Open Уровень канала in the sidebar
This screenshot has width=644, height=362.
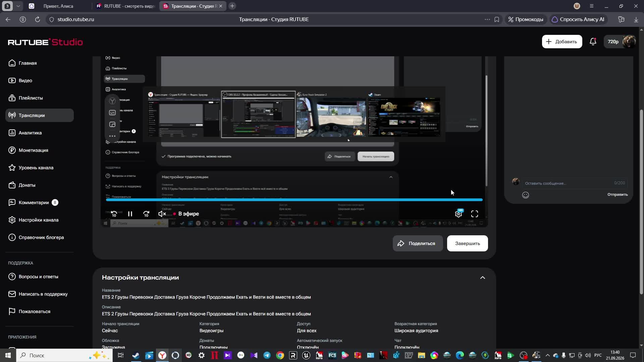pos(31,168)
